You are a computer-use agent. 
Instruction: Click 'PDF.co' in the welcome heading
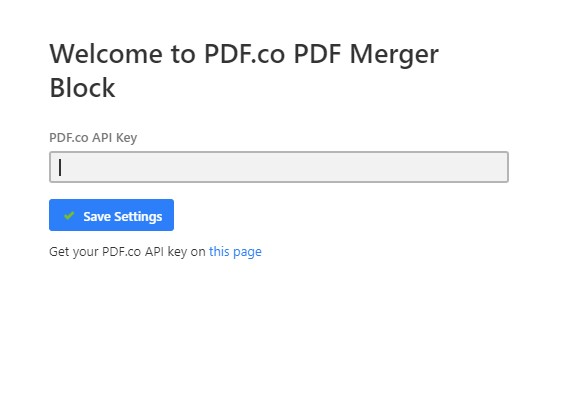pyautogui.click(x=244, y=54)
